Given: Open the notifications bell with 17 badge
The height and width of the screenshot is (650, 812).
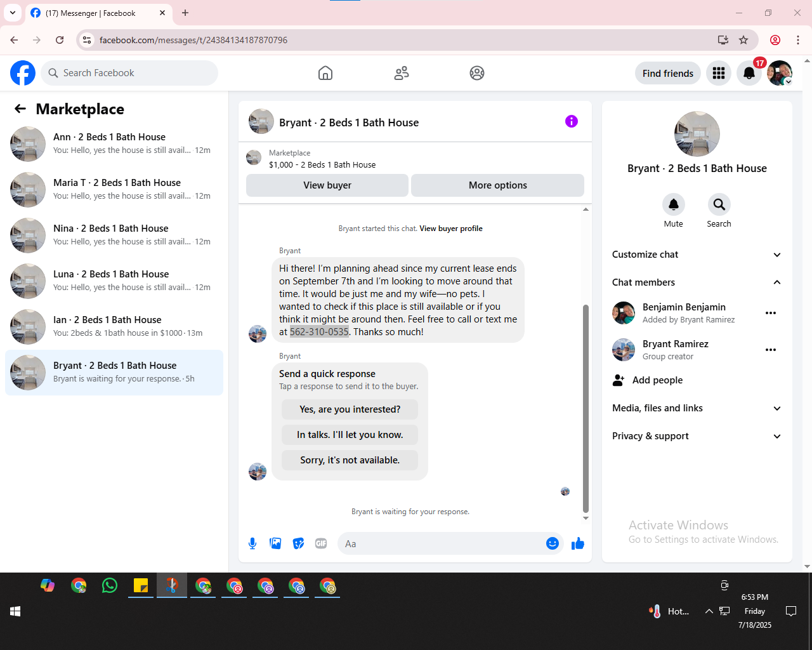Looking at the screenshot, I should [749, 73].
